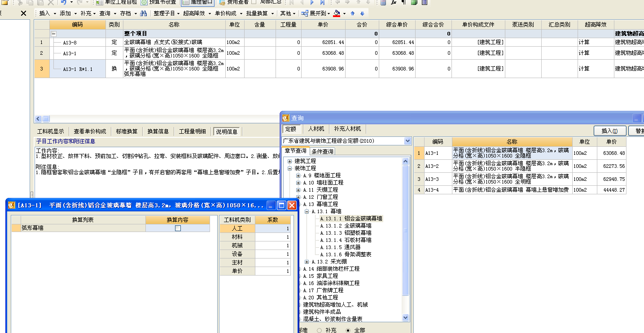Expand A.9 楼地面工程 node
The width and height of the screenshot is (644, 333).
pyautogui.click(x=298, y=175)
